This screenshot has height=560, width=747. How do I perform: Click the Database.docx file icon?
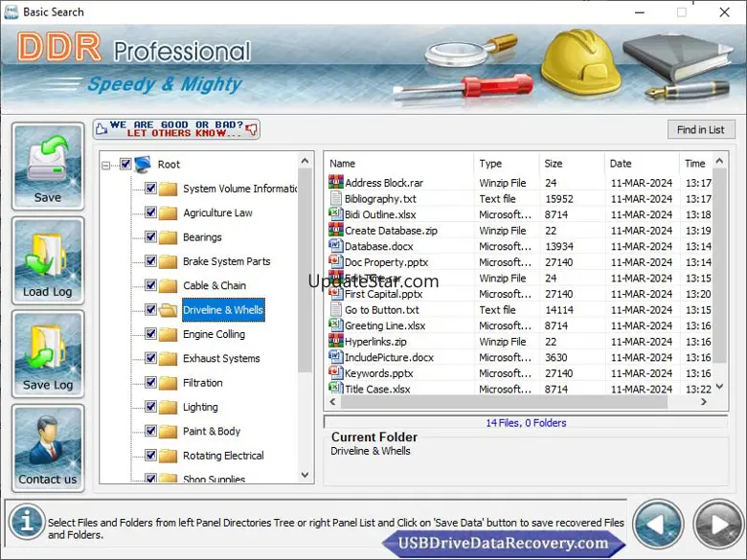click(x=336, y=246)
